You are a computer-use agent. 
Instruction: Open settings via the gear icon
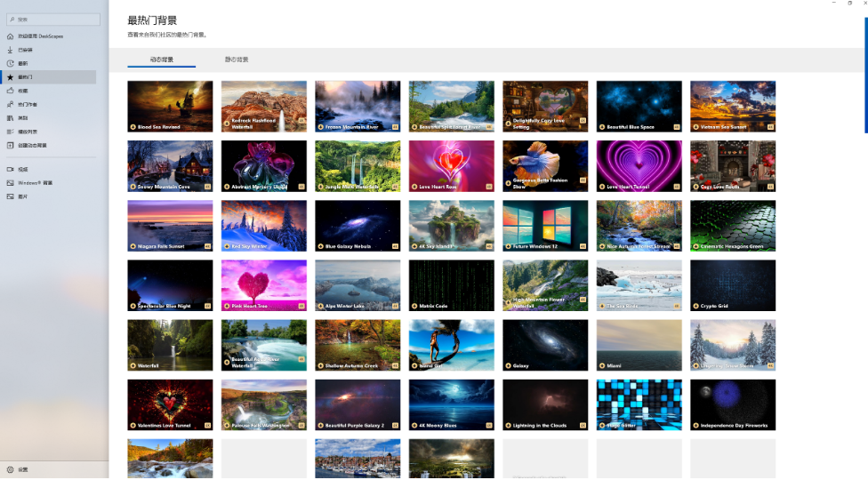(x=11, y=469)
